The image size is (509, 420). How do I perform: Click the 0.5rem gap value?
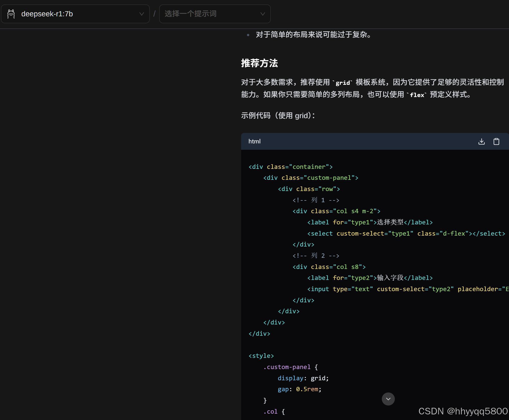[307, 389]
